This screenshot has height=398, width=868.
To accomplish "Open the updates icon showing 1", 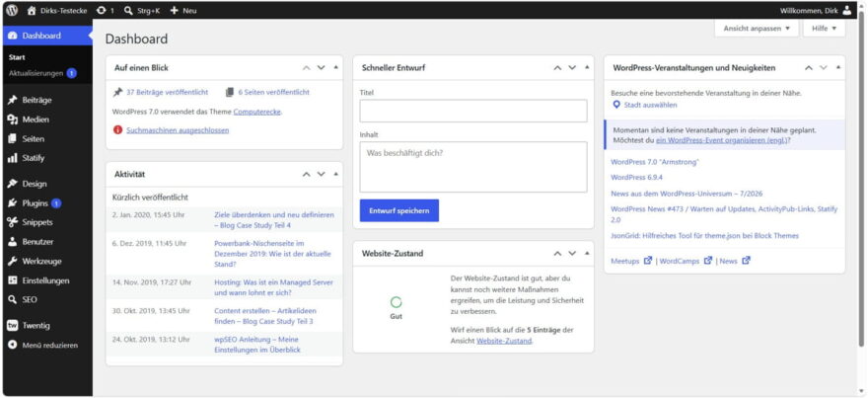I will tap(106, 10).
